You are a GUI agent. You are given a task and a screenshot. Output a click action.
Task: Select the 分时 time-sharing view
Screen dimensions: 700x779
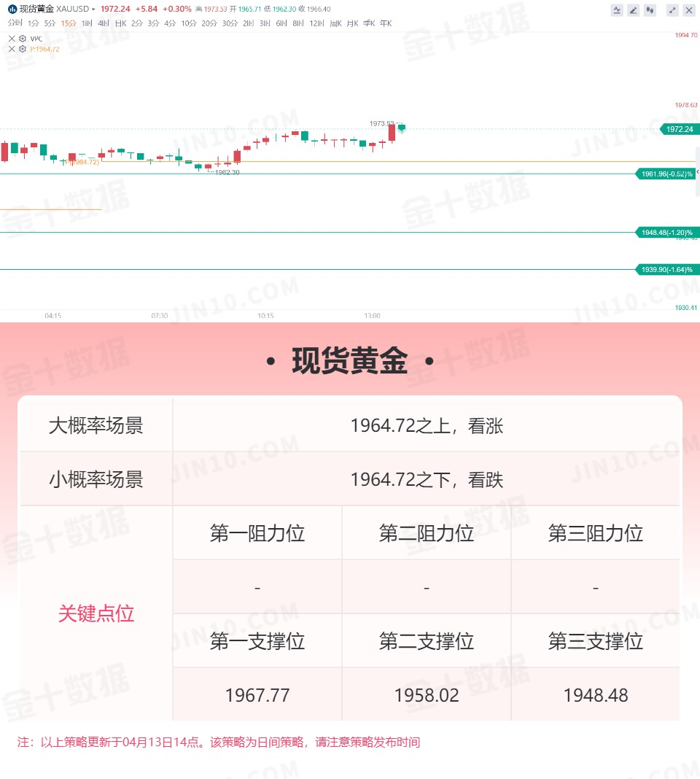[x=15, y=23]
